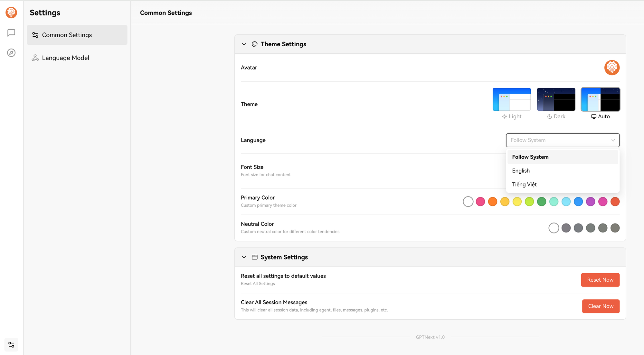Click Clear Now button
Screen dimensions: 644x355
pos(601,306)
